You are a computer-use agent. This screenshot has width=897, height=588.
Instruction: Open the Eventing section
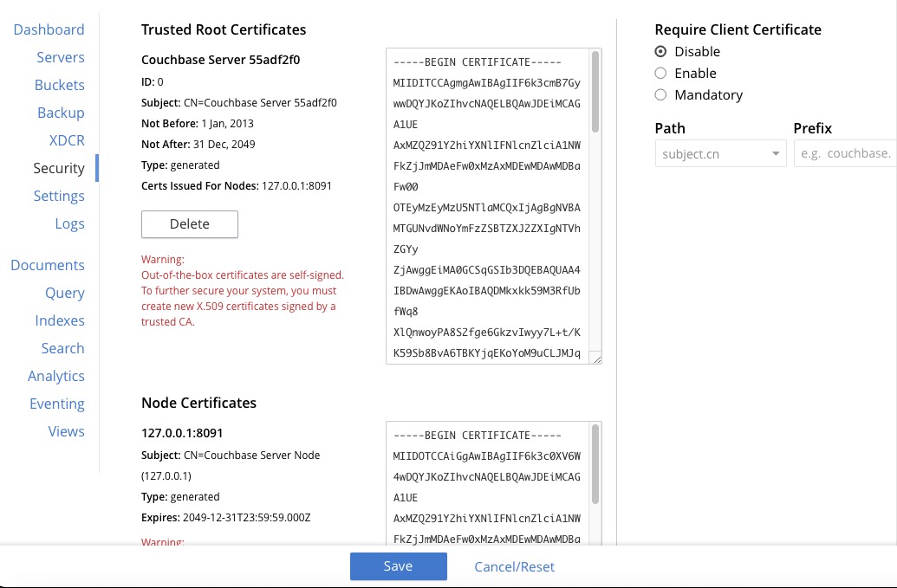(57, 404)
